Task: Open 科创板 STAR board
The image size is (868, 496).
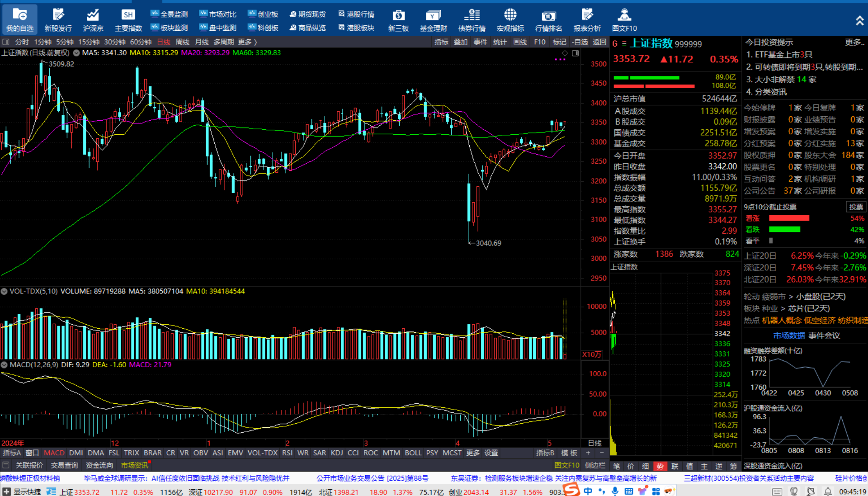Action: coord(263,28)
